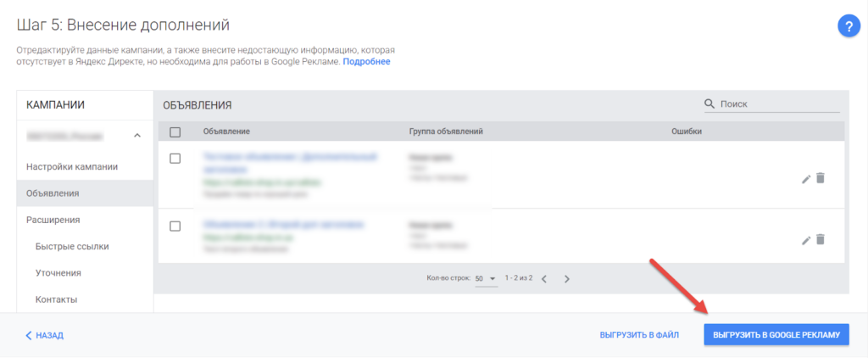Open Уточнения section in the sidebar
Screen dimensions: 868x358
(x=58, y=273)
